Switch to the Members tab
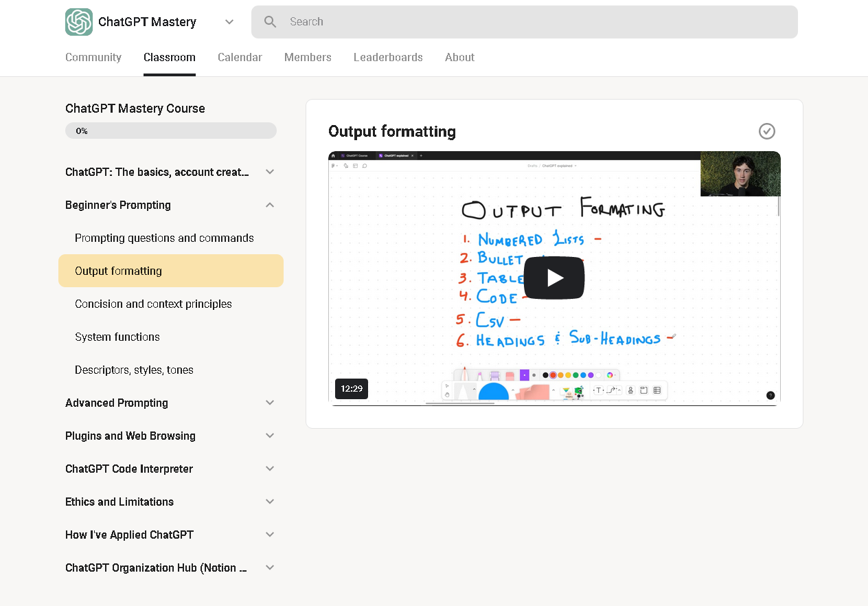Screen dimensions: 868x606 point(308,58)
